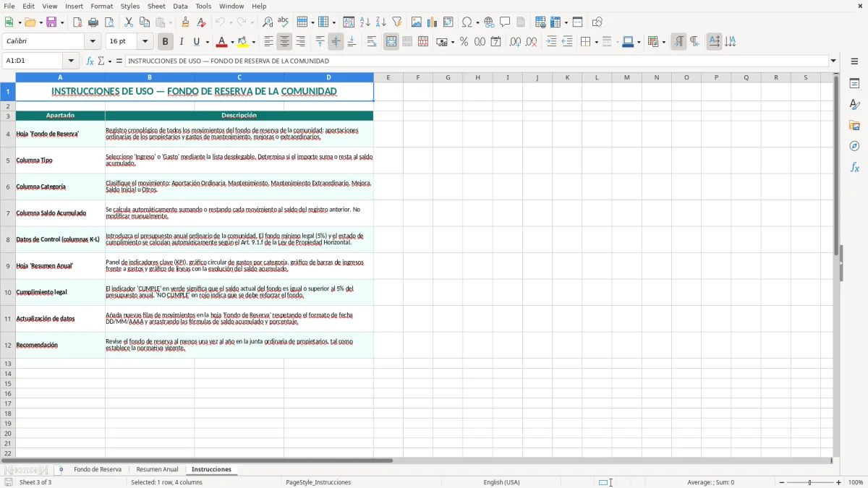Open the sidebar Properties panel
This screenshot has height=488, width=868.
(854, 84)
